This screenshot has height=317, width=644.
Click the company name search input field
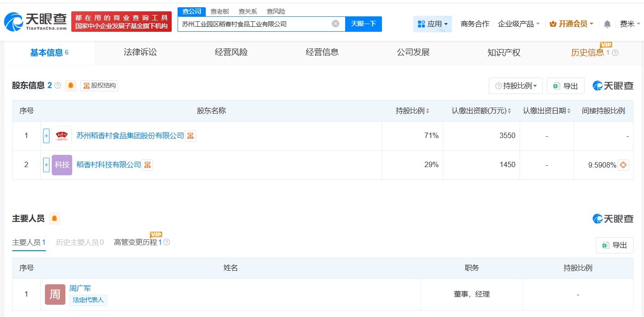click(254, 24)
